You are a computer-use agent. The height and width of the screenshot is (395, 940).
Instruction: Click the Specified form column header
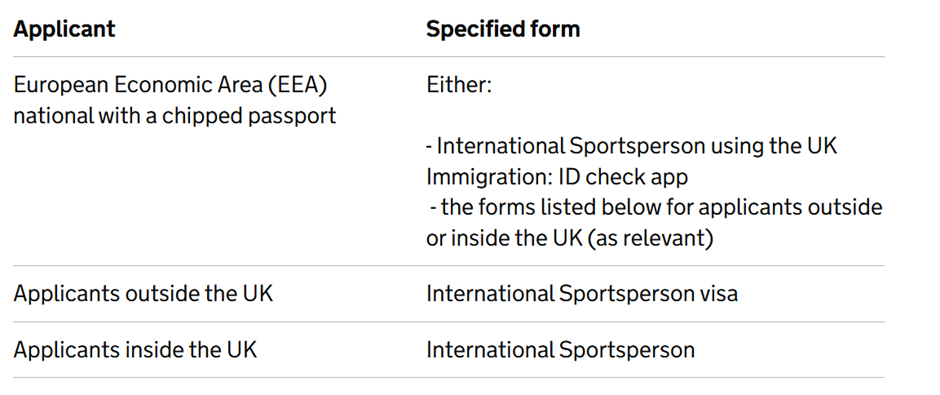pos(503,29)
